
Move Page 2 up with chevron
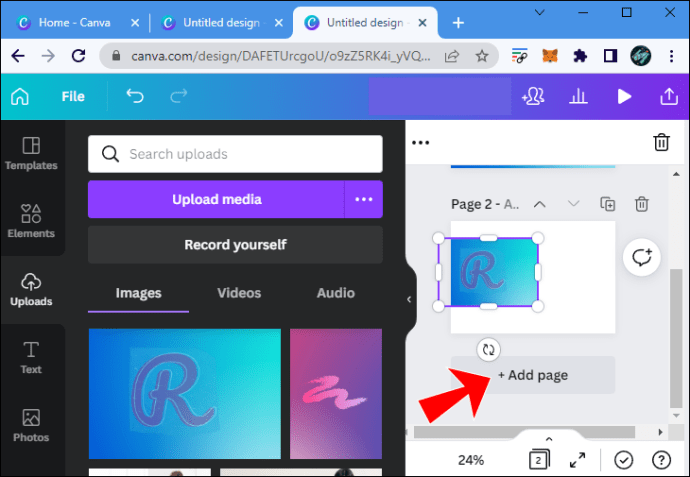[x=540, y=204]
